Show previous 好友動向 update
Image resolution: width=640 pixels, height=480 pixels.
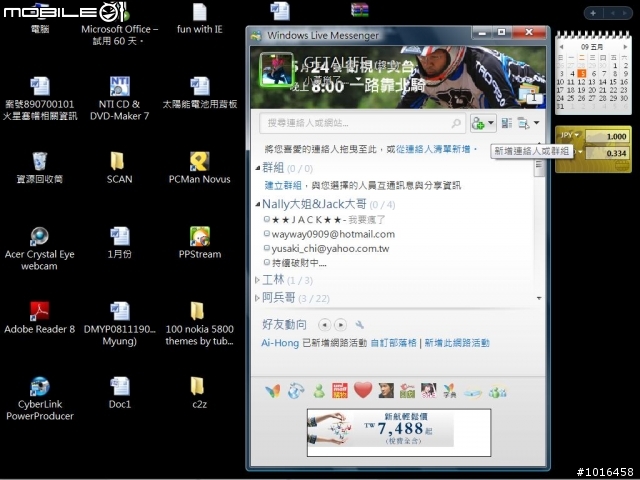(324, 325)
